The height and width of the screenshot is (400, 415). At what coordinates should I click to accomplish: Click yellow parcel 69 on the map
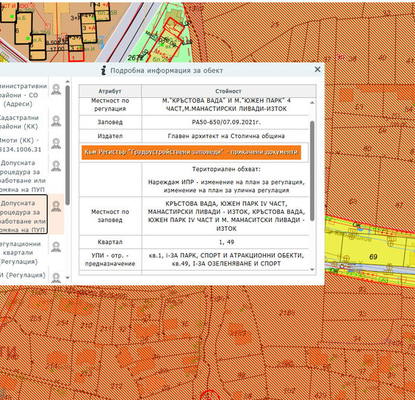coord(373,256)
